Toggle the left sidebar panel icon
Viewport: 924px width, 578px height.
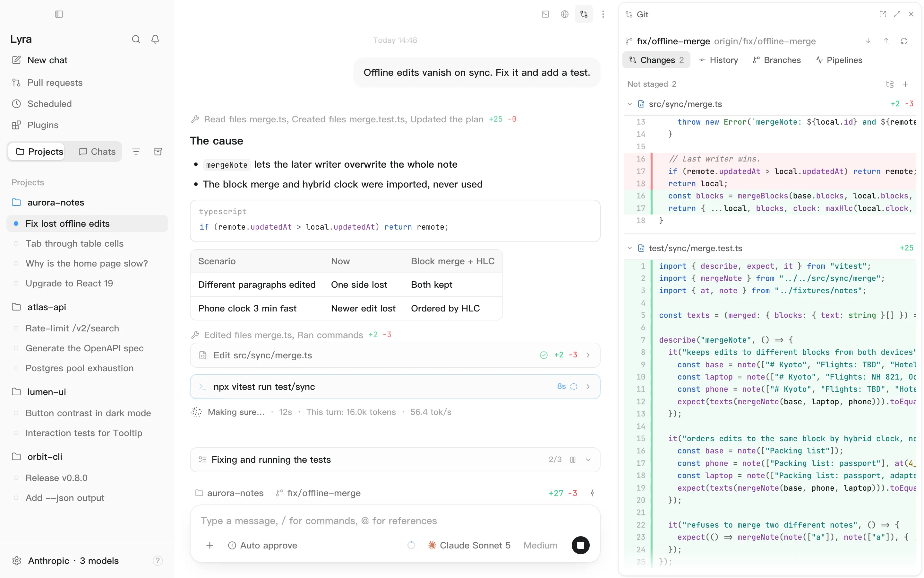(59, 14)
